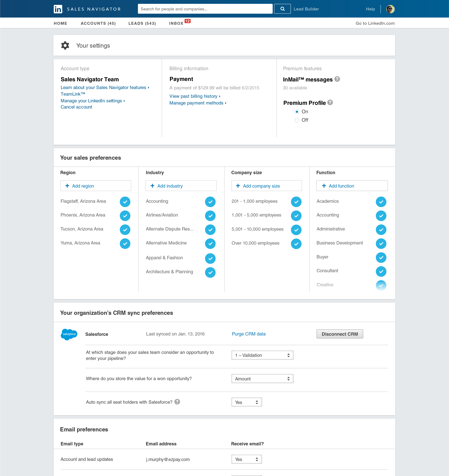This screenshot has width=449, height=476.
Task: Open the INBOX tab
Action: (x=176, y=23)
